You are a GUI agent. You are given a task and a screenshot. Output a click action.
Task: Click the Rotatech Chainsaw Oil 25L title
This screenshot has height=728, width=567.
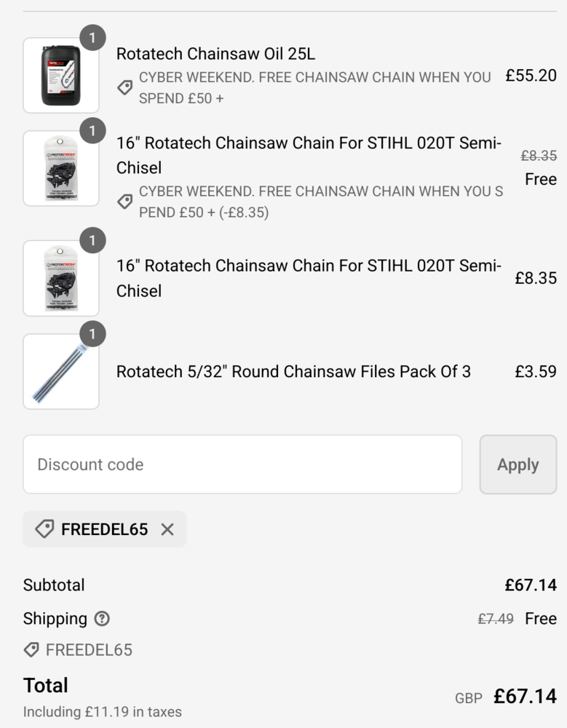coord(215,54)
